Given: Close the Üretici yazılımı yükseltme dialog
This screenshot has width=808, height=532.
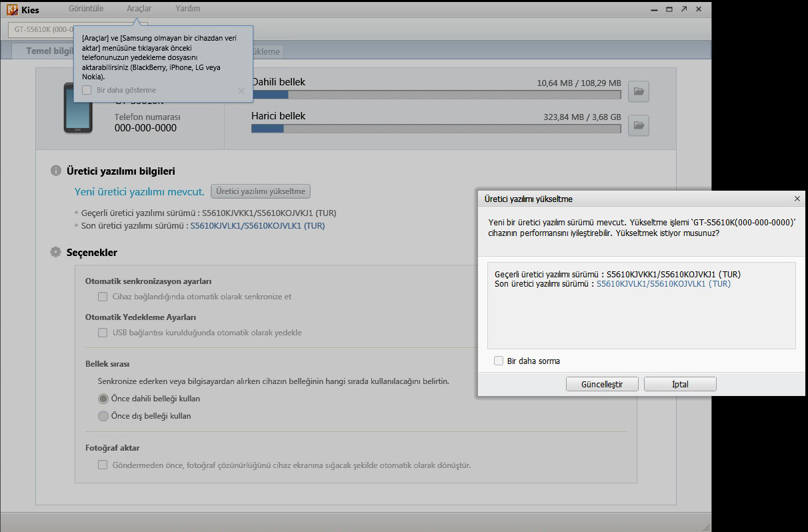Looking at the screenshot, I should [797, 199].
